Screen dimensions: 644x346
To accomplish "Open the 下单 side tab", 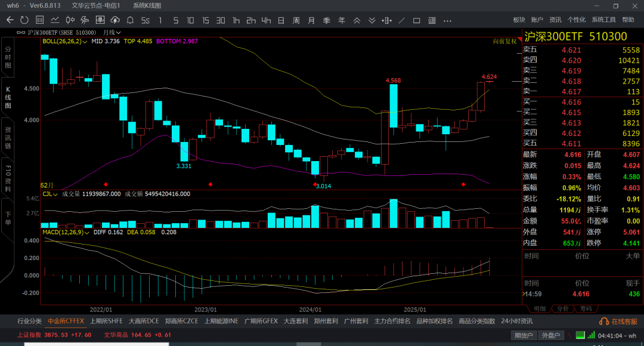I will pyautogui.click(x=8, y=218).
